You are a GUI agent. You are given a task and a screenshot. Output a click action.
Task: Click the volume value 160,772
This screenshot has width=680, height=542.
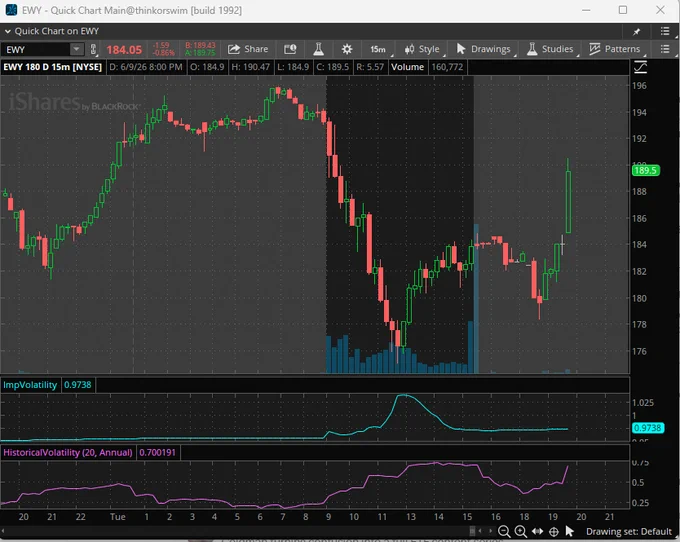447,67
